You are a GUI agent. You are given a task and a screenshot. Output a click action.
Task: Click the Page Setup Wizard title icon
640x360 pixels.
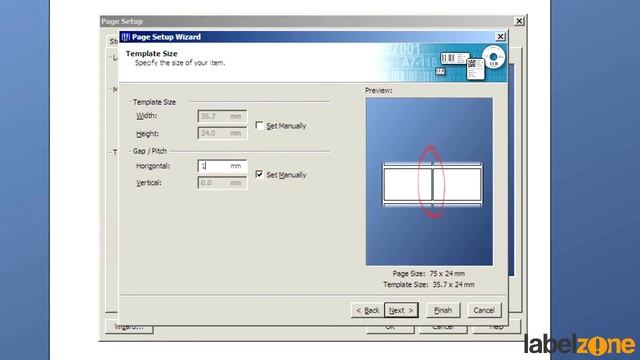pos(126,37)
